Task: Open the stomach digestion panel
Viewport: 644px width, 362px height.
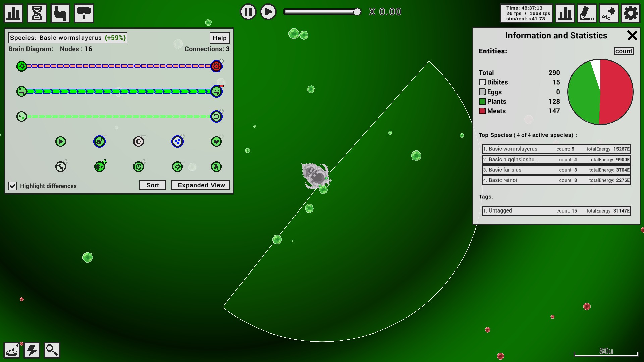Action: pyautogui.click(x=60, y=13)
